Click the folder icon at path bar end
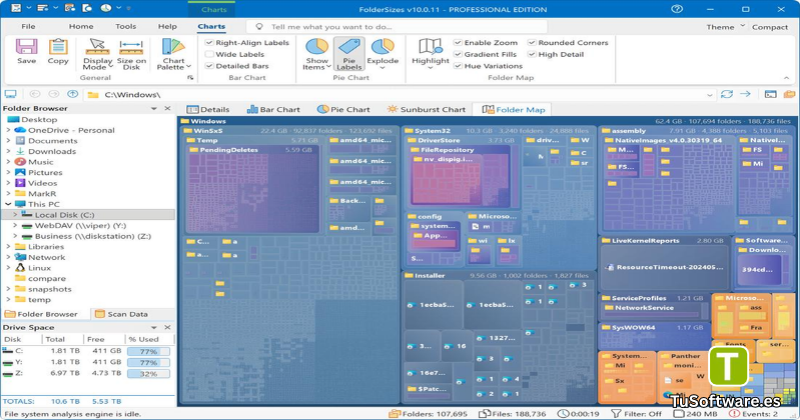 789,94
